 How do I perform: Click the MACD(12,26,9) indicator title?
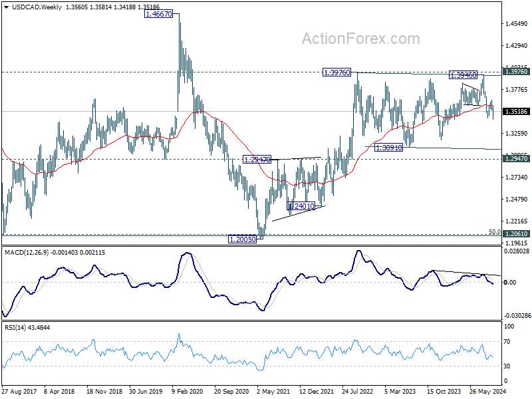tap(27, 253)
